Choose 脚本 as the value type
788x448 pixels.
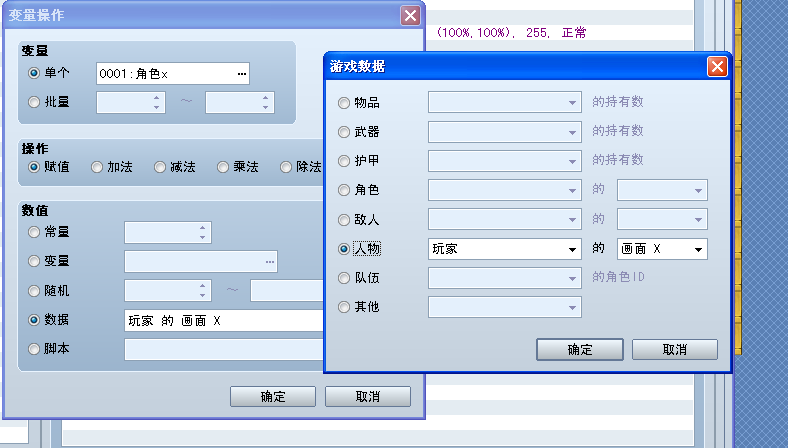pyautogui.click(x=34, y=349)
